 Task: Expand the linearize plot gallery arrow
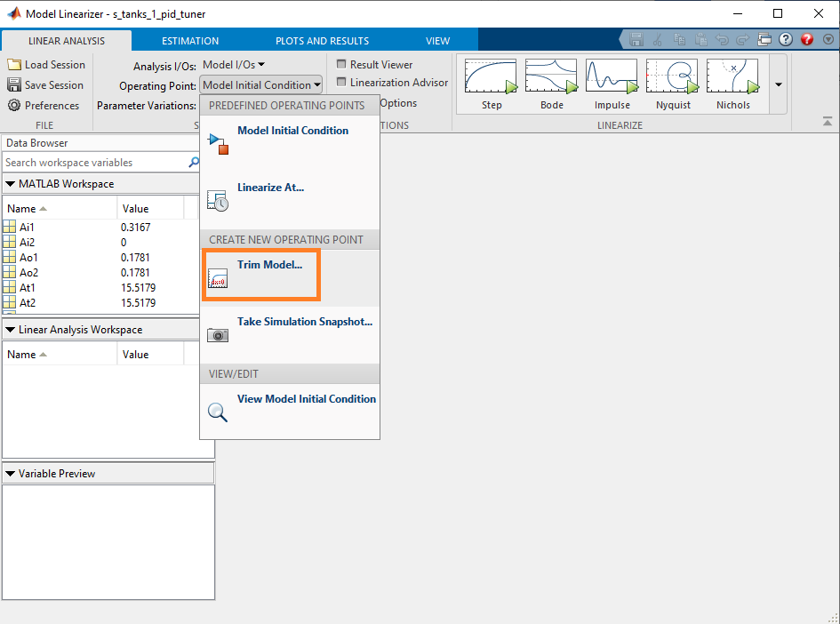click(x=778, y=85)
